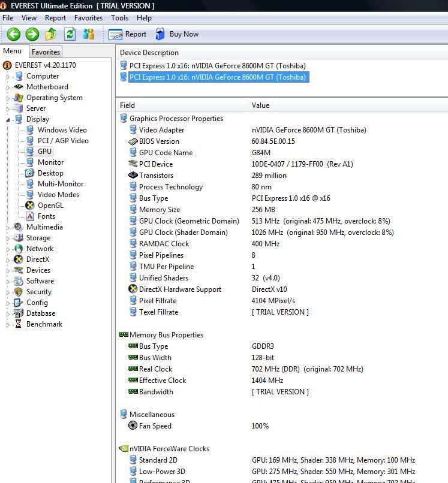
Task: Open the File menu
Action: 8,18
